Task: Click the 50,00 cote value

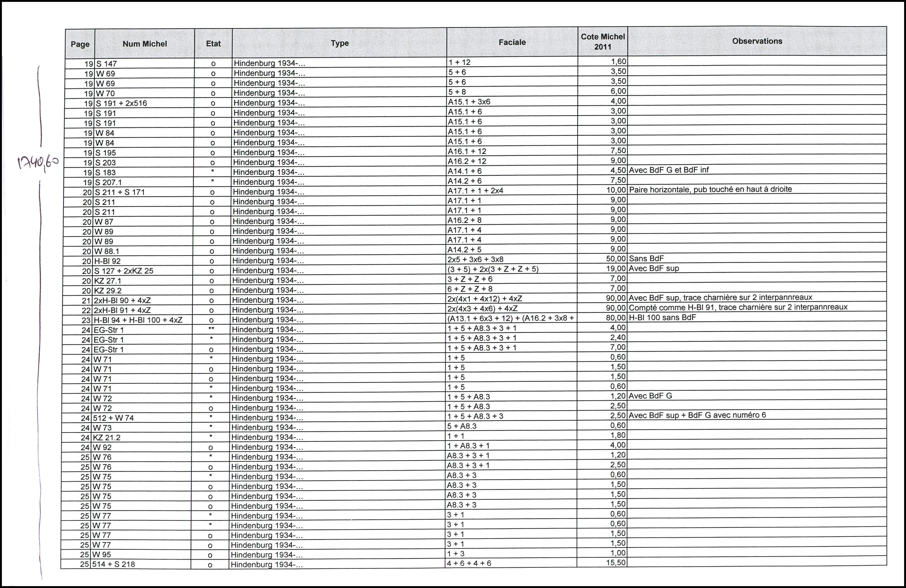Action: click(616, 259)
